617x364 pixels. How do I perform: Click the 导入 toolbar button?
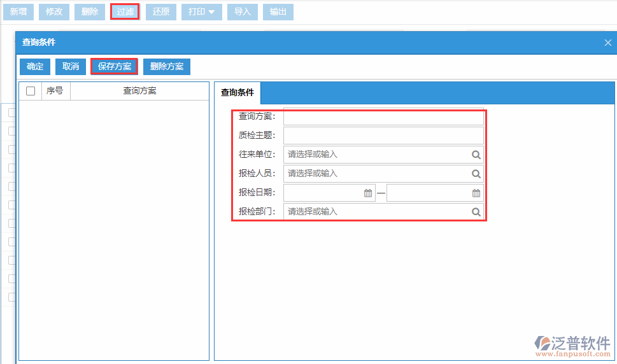click(243, 12)
